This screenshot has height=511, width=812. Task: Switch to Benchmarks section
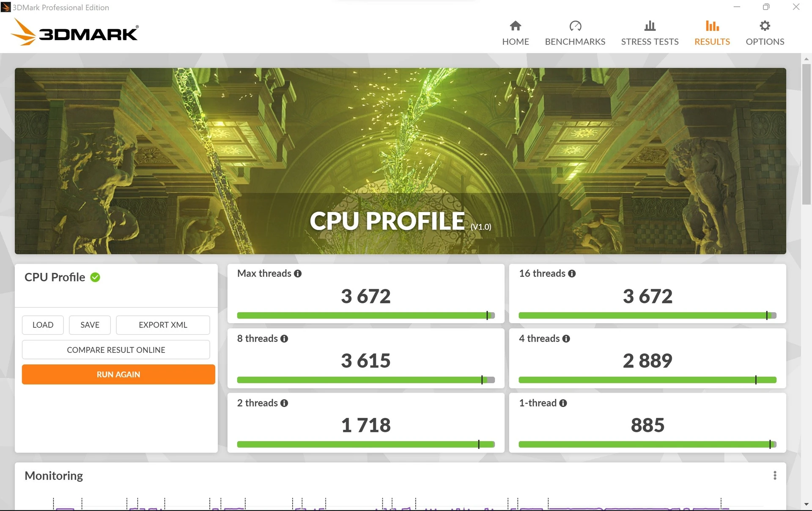tap(575, 33)
